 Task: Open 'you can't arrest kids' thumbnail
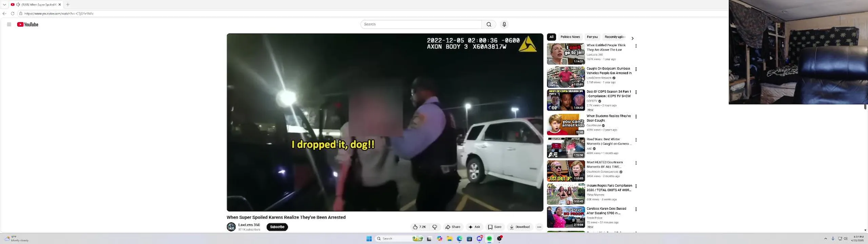(566, 124)
